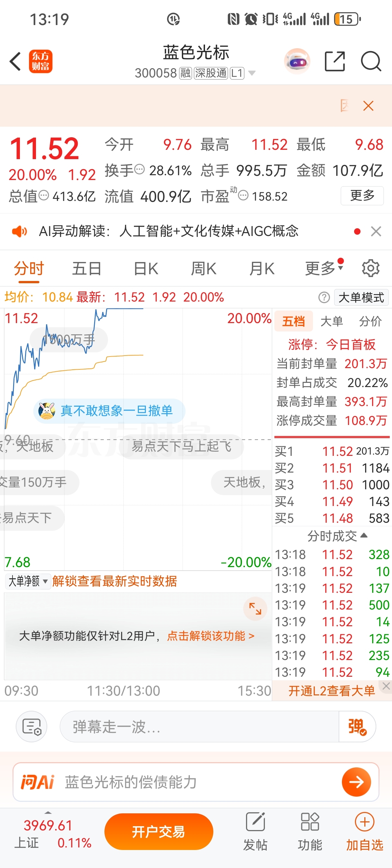Expand stock title dropdown arrow
The image size is (392, 868).
(252, 73)
